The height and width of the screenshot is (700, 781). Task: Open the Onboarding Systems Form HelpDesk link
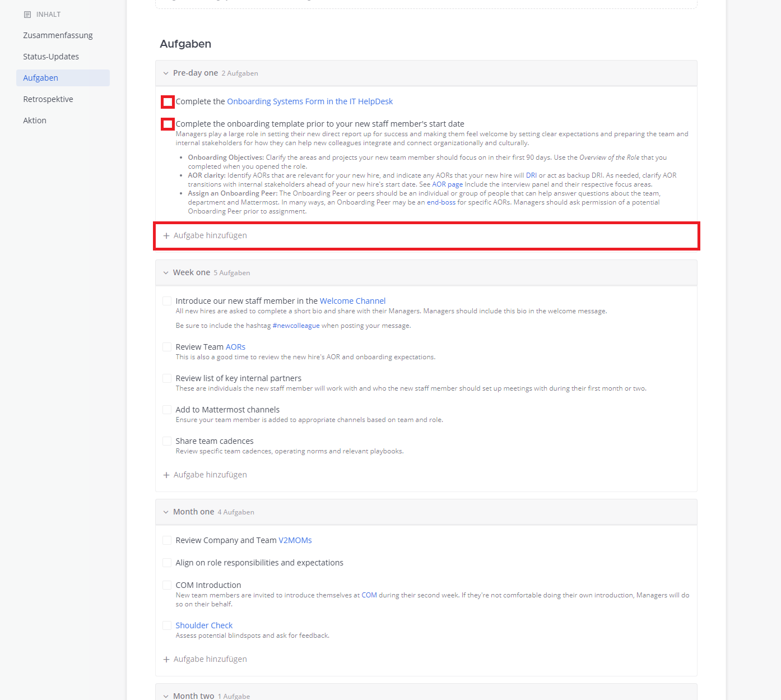[310, 101]
